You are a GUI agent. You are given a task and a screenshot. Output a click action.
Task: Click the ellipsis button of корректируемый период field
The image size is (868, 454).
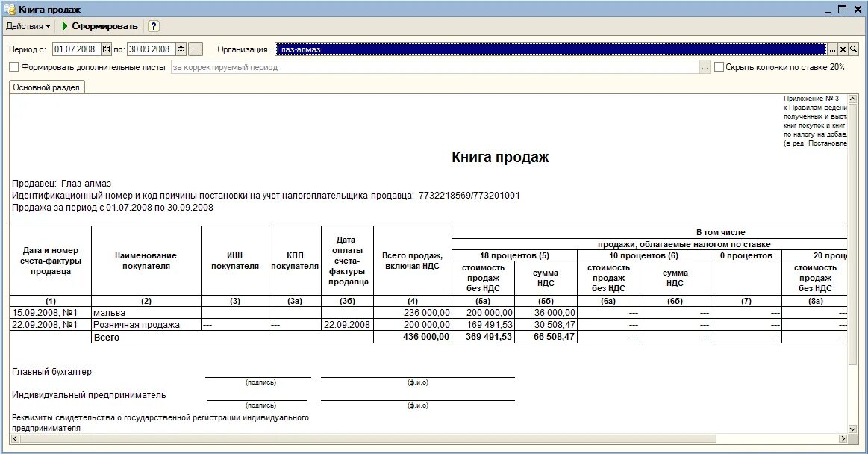coord(704,67)
